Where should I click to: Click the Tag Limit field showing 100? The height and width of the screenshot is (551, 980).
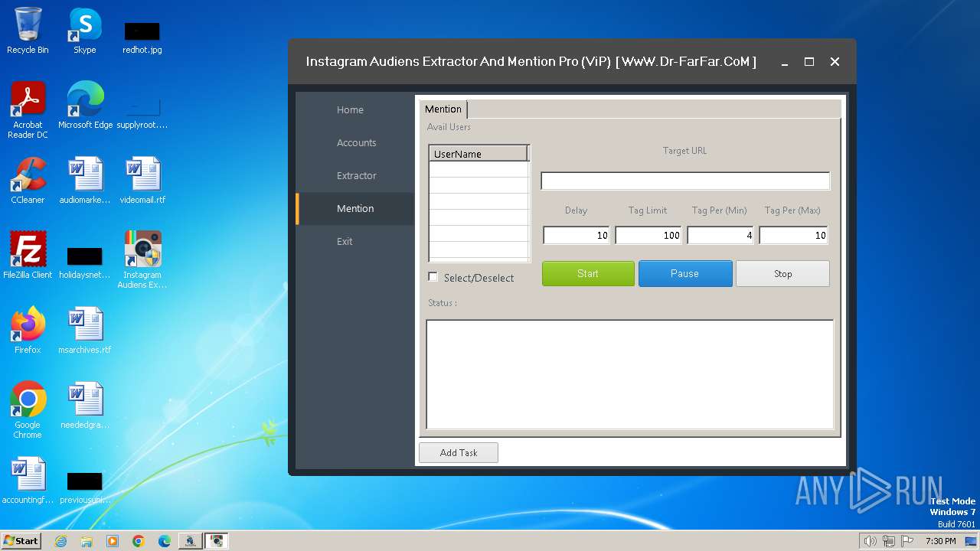(x=648, y=235)
